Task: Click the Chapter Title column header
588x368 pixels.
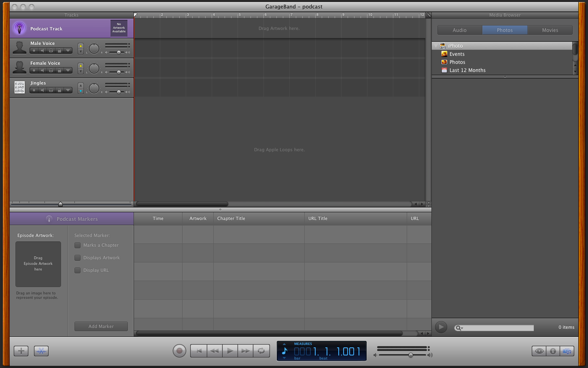Action: (259, 218)
